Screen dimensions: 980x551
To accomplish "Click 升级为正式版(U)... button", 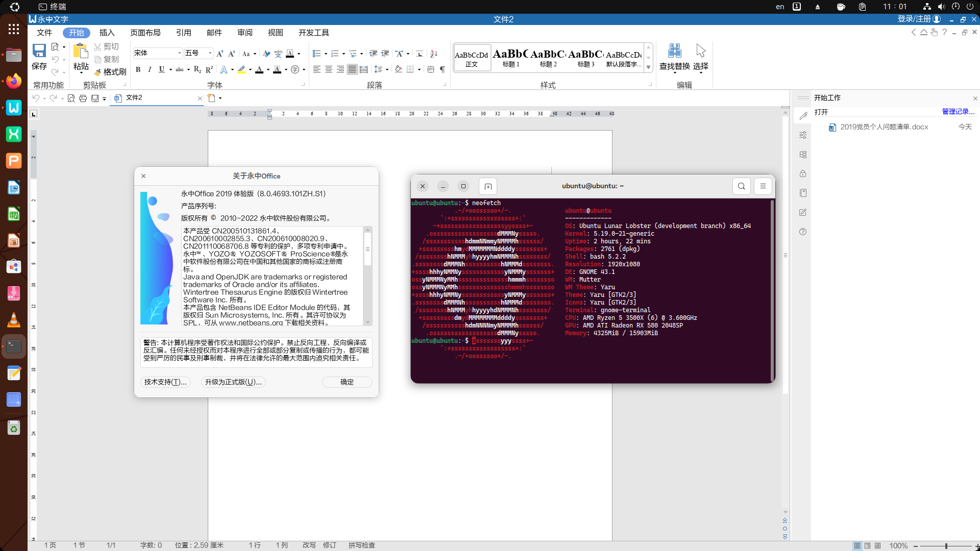I will 233,382.
